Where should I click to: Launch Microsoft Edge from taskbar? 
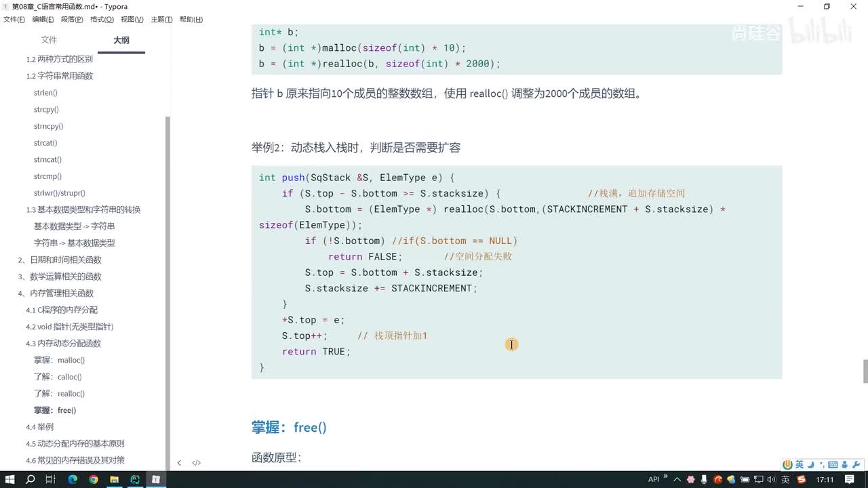click(x=73, y=479)
